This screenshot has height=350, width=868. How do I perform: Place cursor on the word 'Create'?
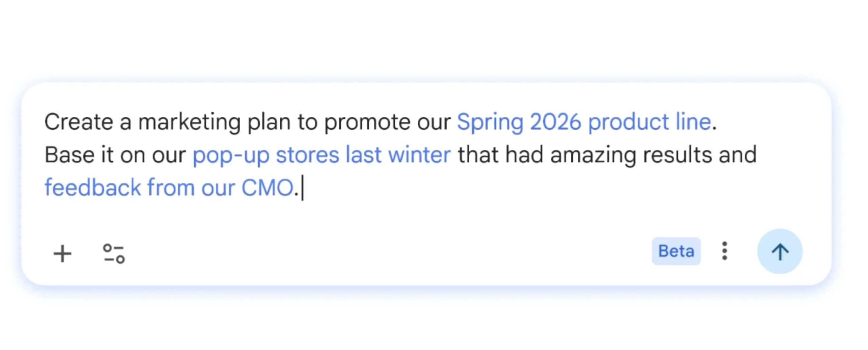tap(78, 122)
